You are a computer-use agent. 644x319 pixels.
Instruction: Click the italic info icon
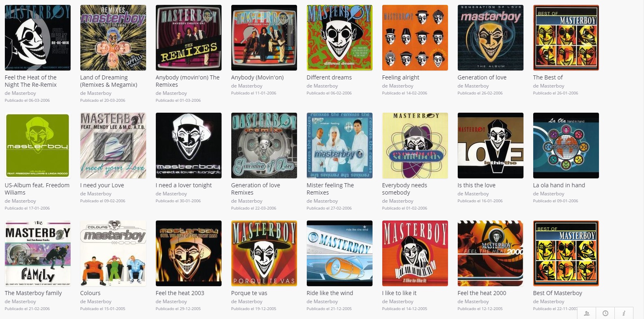[624, 313]
